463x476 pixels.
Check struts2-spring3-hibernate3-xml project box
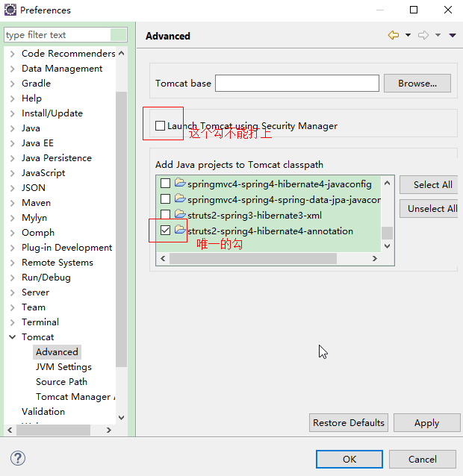click(165, 215)
